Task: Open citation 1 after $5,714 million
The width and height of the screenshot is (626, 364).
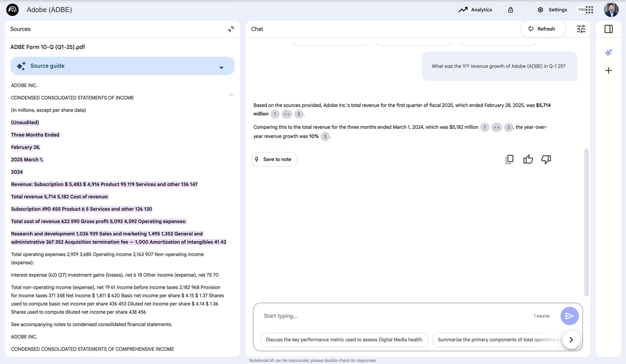Action: tap(275, 114)
